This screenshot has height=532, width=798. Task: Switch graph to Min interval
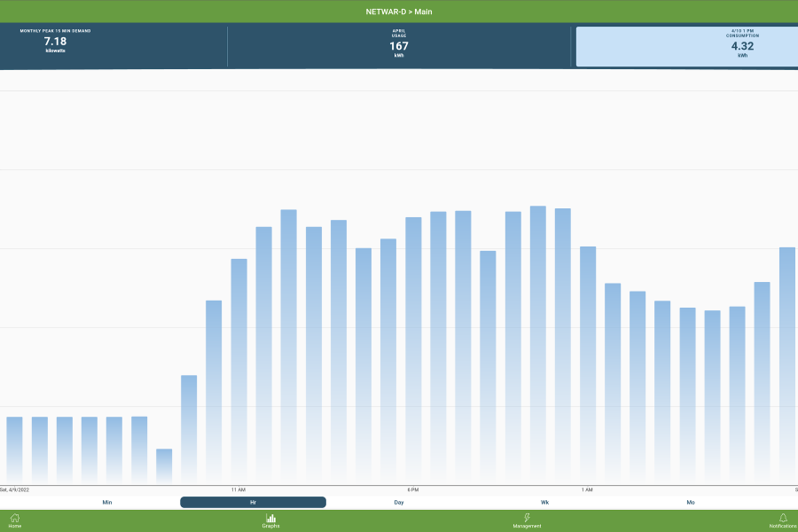107,502
